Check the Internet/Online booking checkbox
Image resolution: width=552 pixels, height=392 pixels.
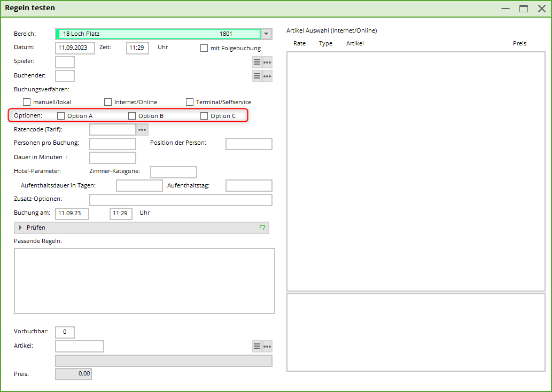108,102
